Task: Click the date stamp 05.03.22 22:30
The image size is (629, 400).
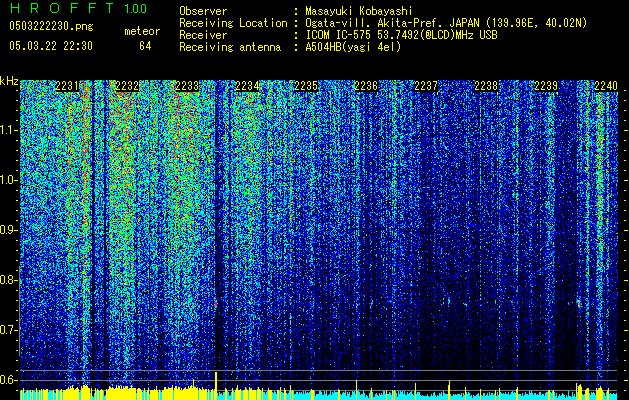Action: 51,46
